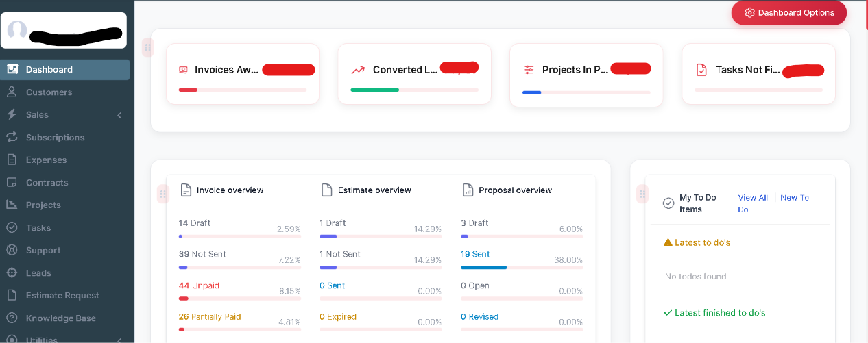Click the My To Do Items check icon

[x=668, y=203]
